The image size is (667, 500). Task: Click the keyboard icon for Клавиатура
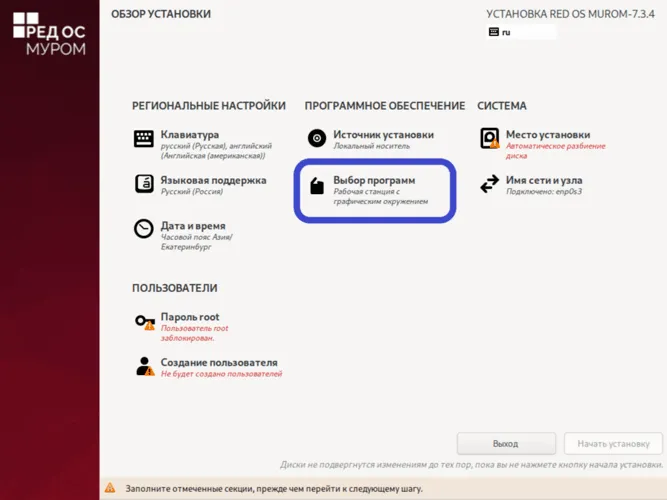click(x=144, y=139)
